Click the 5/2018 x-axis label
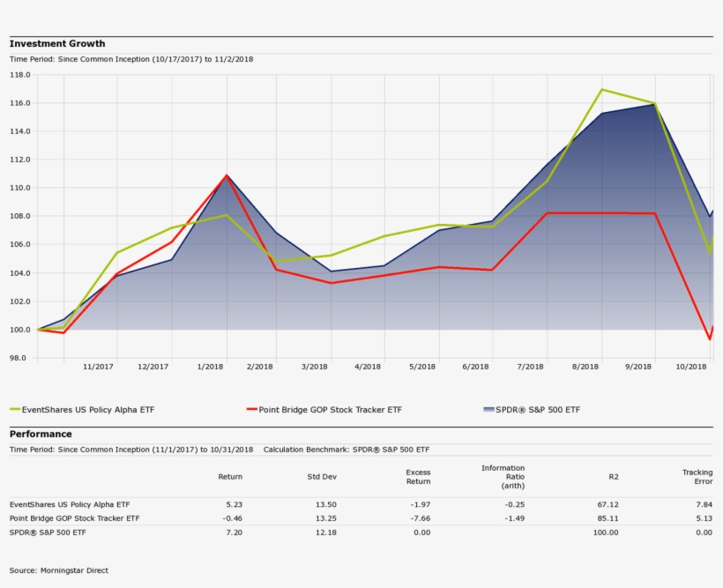The image size is (723, 588). pyautogui.click(x=422, y=367)
